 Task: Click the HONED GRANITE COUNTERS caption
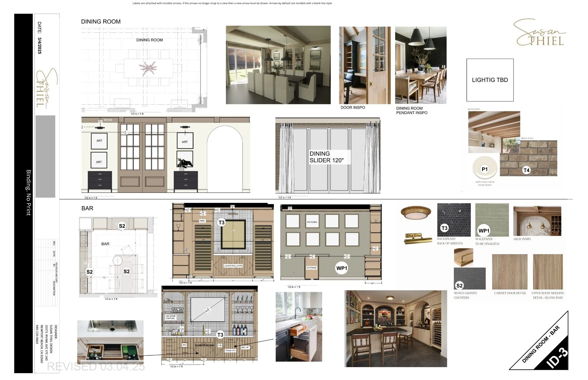(465, 295)
